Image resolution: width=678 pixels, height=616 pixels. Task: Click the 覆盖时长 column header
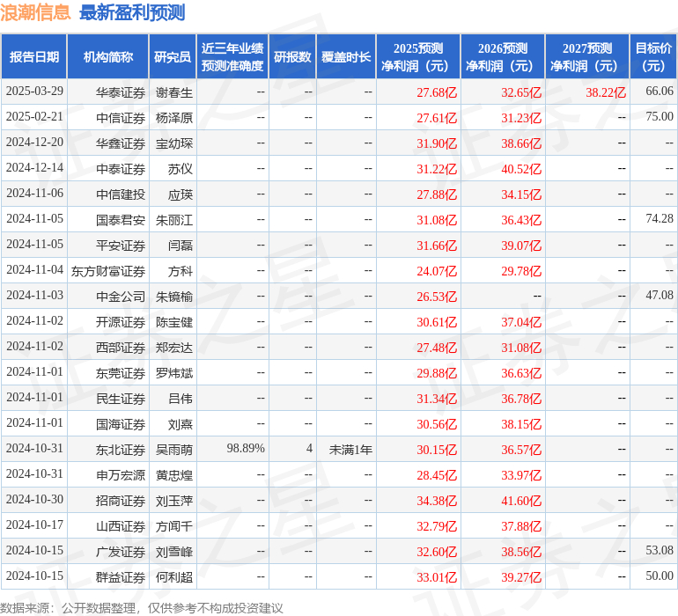coord(346,57)
